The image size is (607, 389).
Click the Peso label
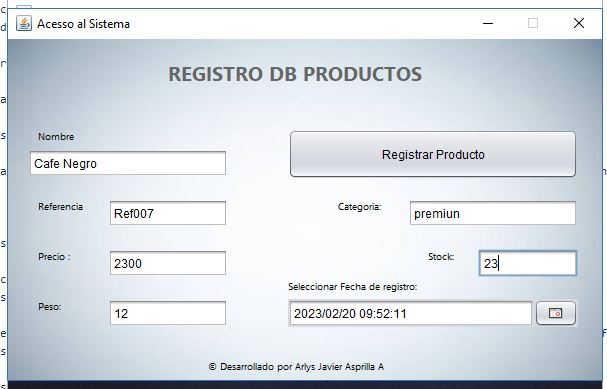pos(50,307)
